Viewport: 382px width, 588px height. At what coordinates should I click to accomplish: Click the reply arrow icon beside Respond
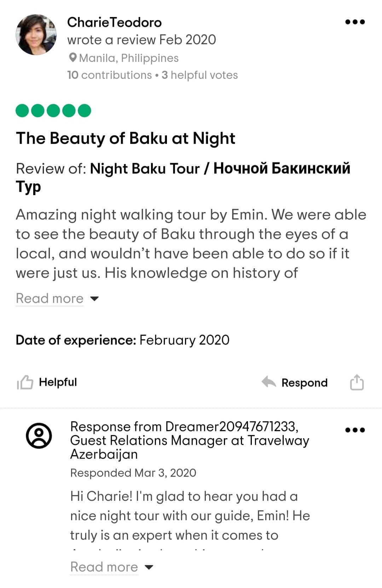tap(269, 382)
